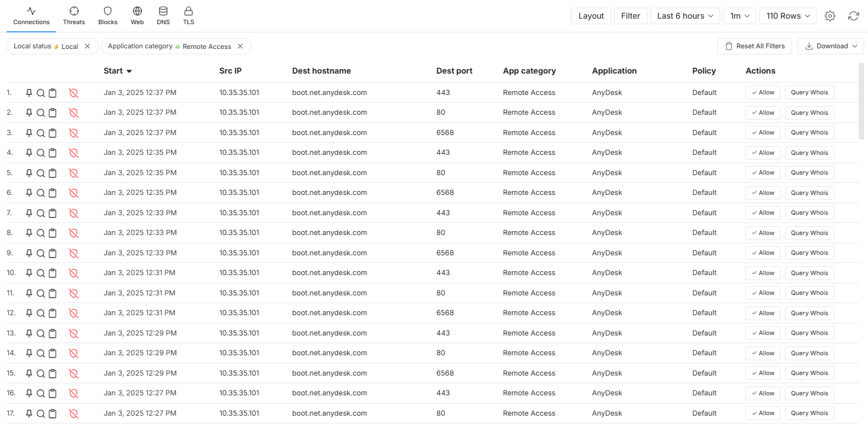Click the search icon in row 8
Screen dimensions: 868x425
pos(41,233)
